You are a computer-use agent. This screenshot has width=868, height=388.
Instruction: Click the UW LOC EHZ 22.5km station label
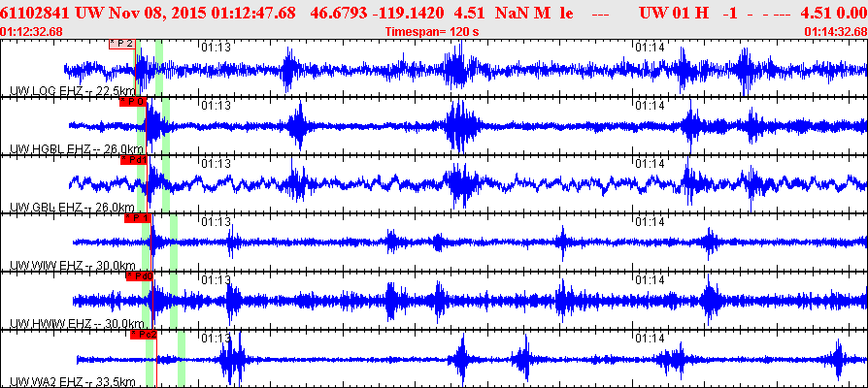[x=72, y=91]
